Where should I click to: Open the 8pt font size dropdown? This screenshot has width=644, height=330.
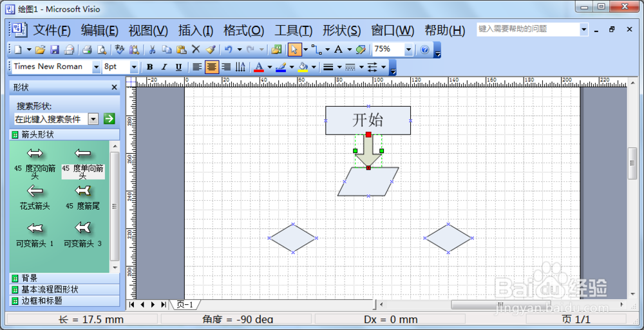coord(134,67)
